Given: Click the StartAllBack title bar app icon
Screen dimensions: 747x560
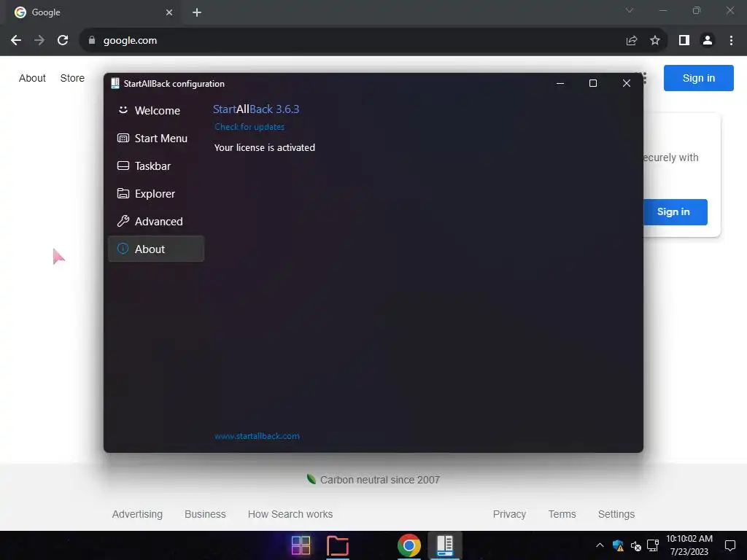Looking at the screenshot, I should coord(115,83).
